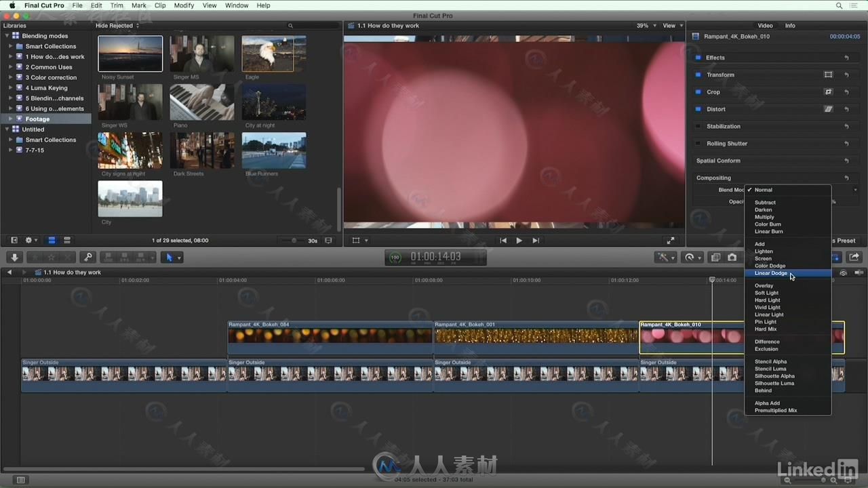Open the keyword editor key icon
868x488 pixels.
[x=87, y=258]
